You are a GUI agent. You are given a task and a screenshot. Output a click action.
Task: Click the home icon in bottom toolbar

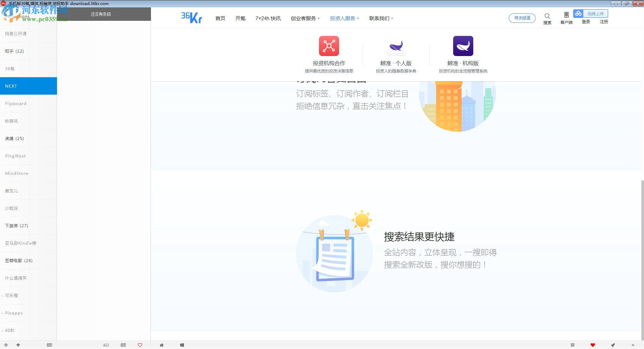[162, 345]
